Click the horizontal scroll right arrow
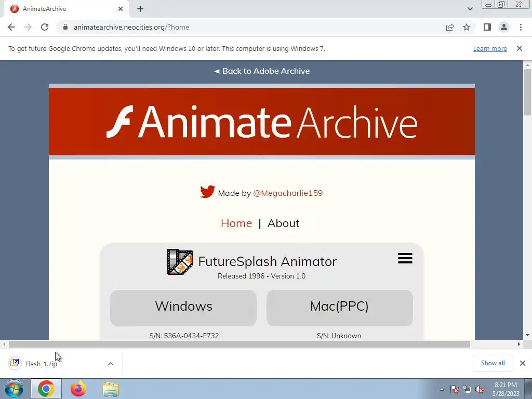Viewport: 532px width, 399px height. (518, 344)
